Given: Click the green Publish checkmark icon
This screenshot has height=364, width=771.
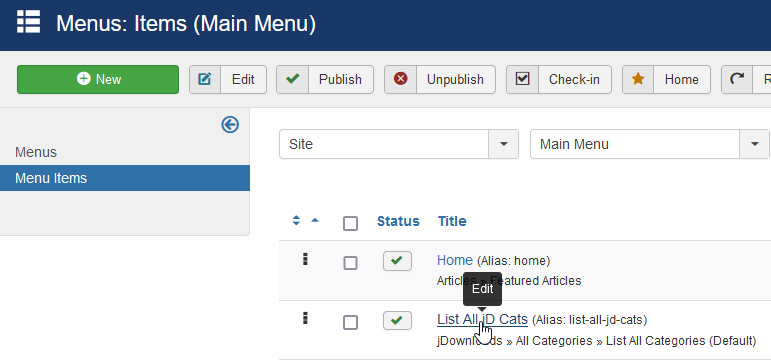Looking at the screenshot, I should [293, 79].
